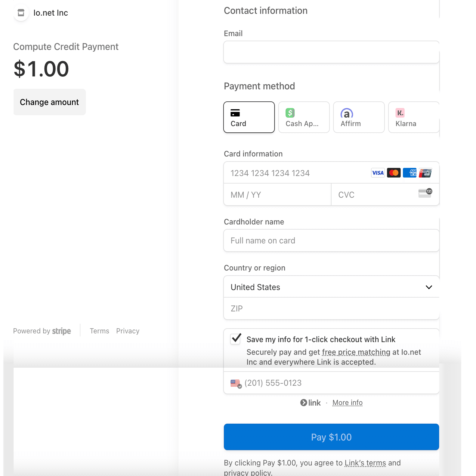Click the UnionPay logo icon
Viewport: 476px width, 476px height.
pyautogui.click(x=425, y=173)
